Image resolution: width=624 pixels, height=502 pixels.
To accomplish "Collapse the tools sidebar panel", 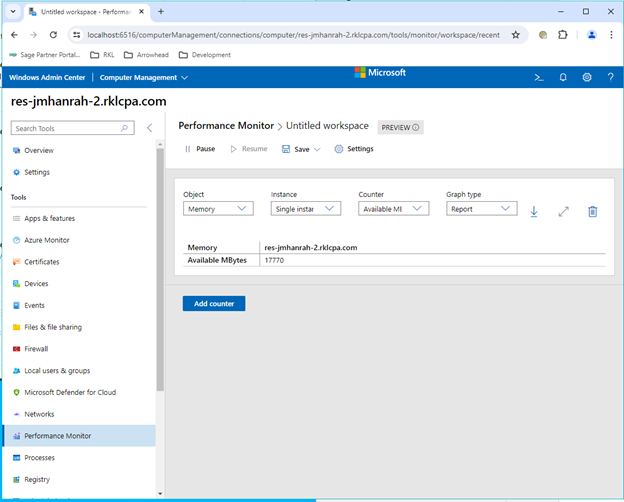I will 149,128.
